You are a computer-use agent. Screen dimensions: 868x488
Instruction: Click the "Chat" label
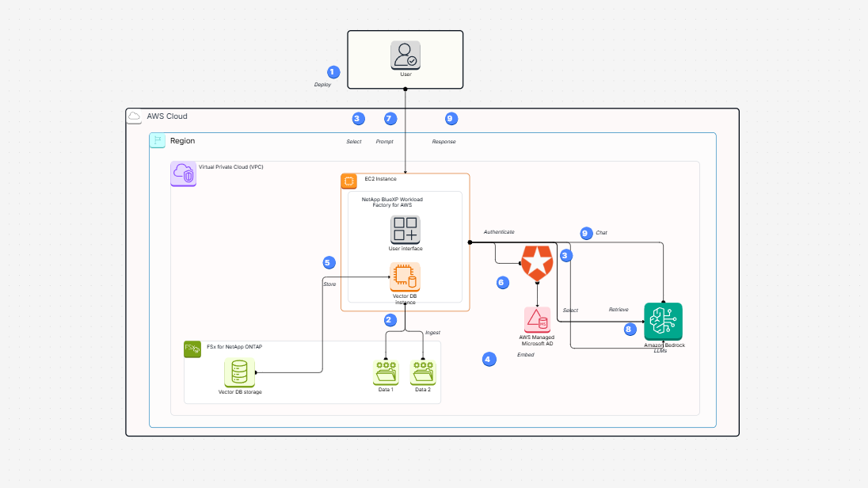coord(602,233)
